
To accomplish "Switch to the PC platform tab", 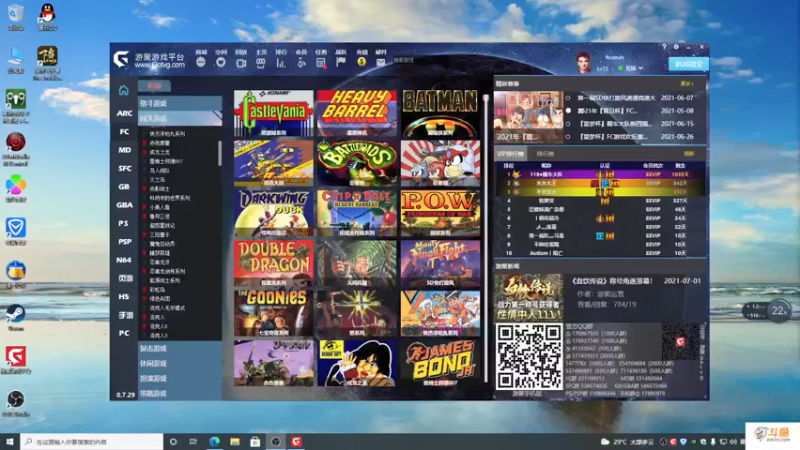I will [x=124, y=333].
